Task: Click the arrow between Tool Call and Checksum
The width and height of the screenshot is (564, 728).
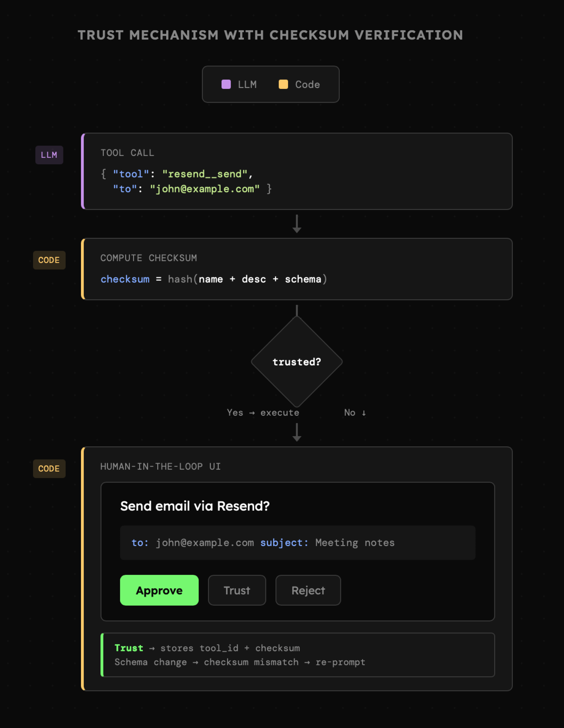Action: [x=297, y=224]
